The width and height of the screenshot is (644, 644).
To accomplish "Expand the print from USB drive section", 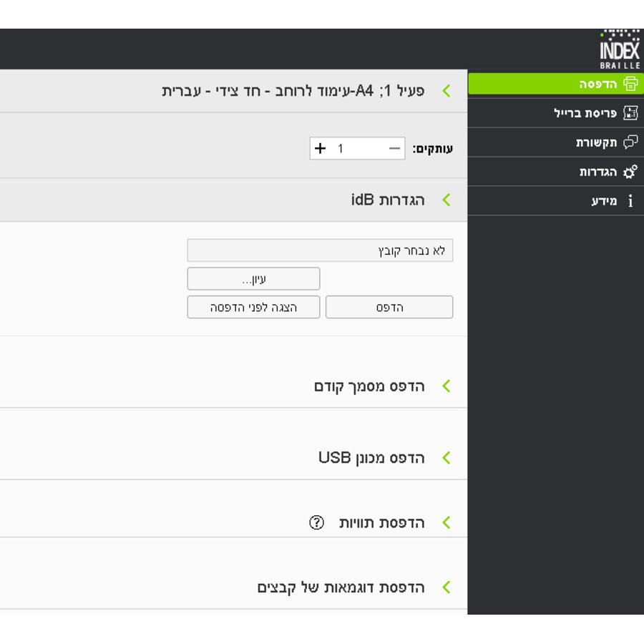I will tap(447, 458).
